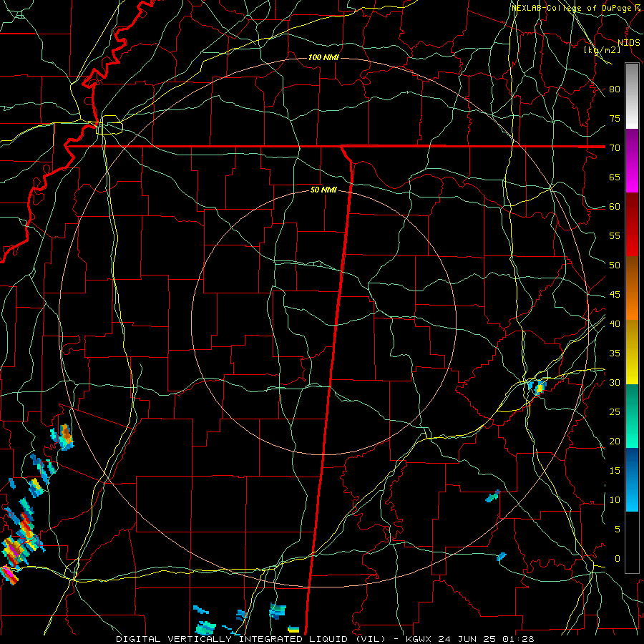Click the scale value "75"
This screenshot has width=644, height=644.
(615, 118)
